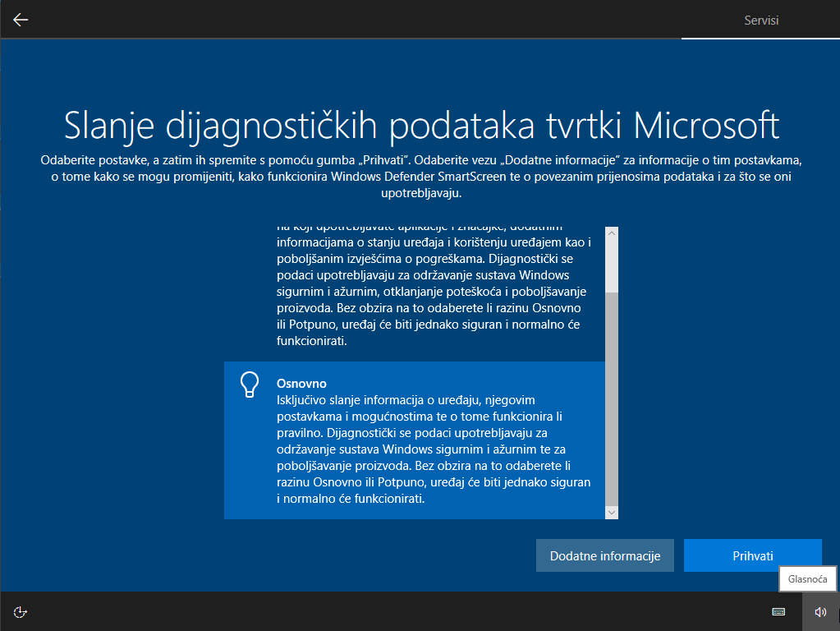Open the Ease of Access icon
The image size is (840, 631).
coord(21,612)
